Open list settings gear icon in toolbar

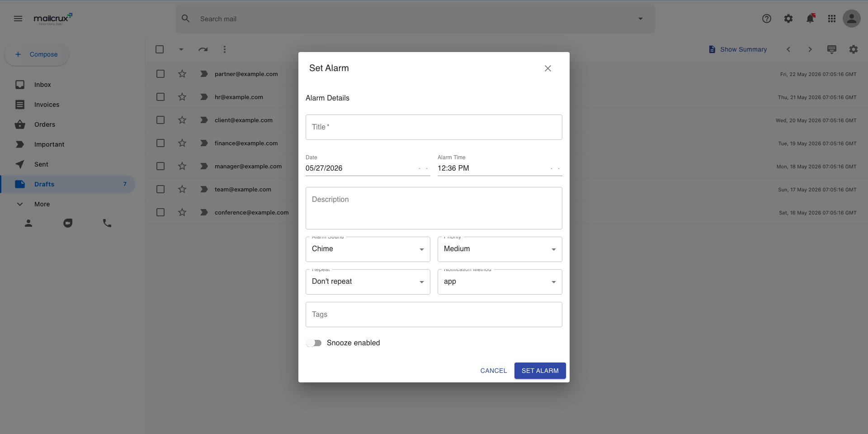[854, 49]
